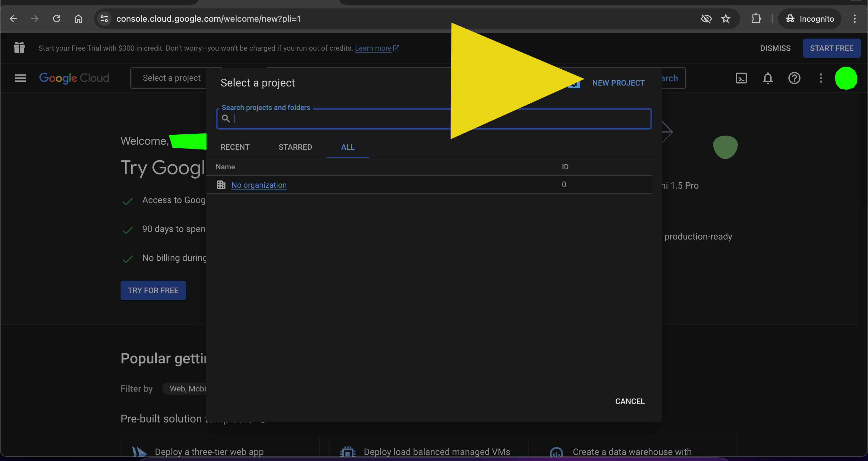
Task: Click the browser forward arrow
Action: click(35, 19)
